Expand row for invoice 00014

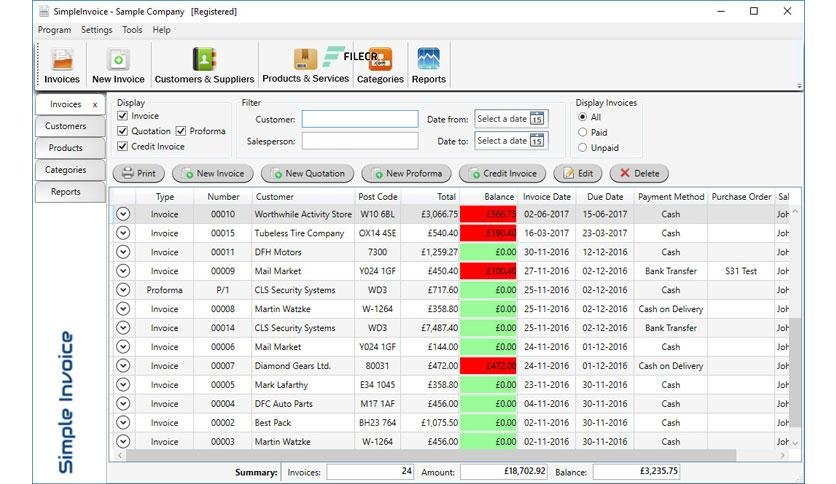pos(123,327)
